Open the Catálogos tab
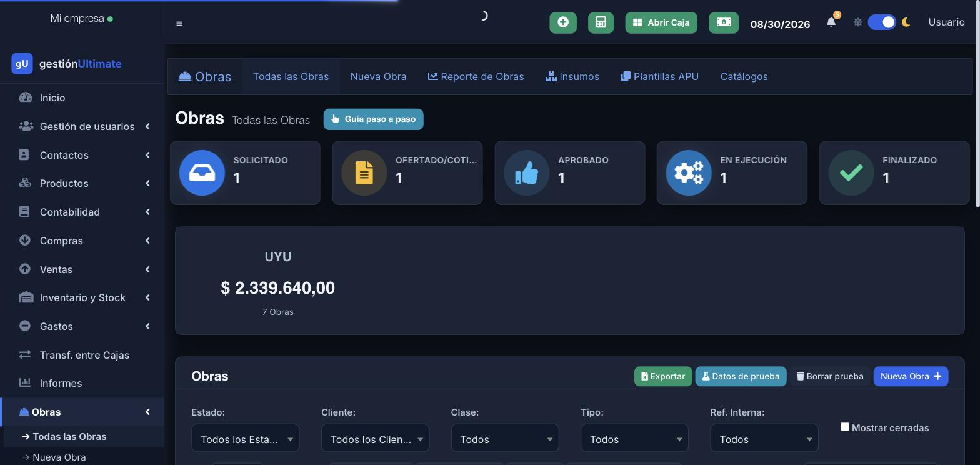The image size is (980, 465). tap(744, 76)
